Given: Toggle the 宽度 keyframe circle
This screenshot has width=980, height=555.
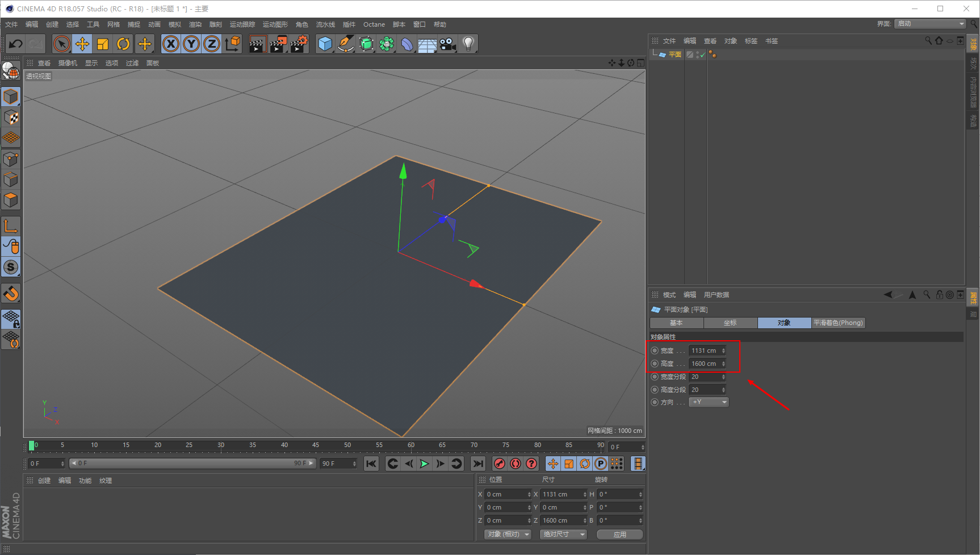Looking at the screenshot, I should click(655, 350).
